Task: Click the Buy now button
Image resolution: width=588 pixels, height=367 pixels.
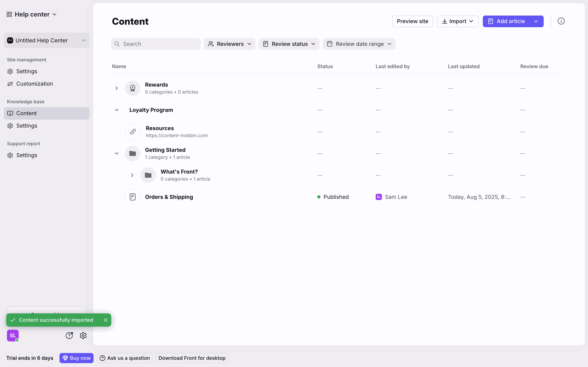Action: [x=76, y=358]
